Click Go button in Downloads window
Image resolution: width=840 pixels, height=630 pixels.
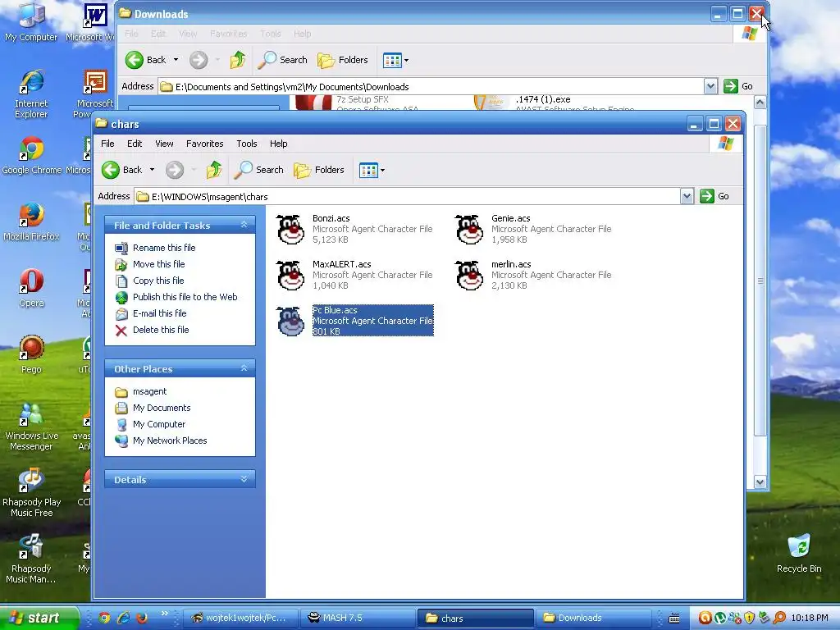(738, 86)
